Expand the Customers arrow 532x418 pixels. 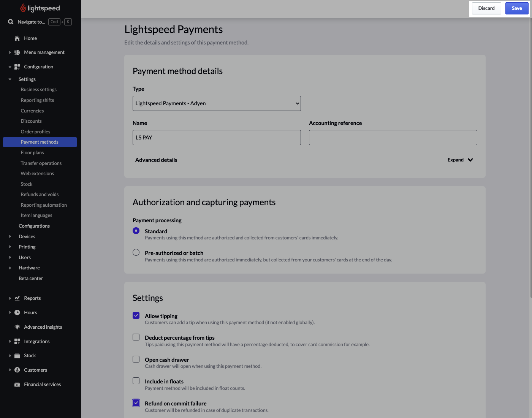tap(10, 370)
